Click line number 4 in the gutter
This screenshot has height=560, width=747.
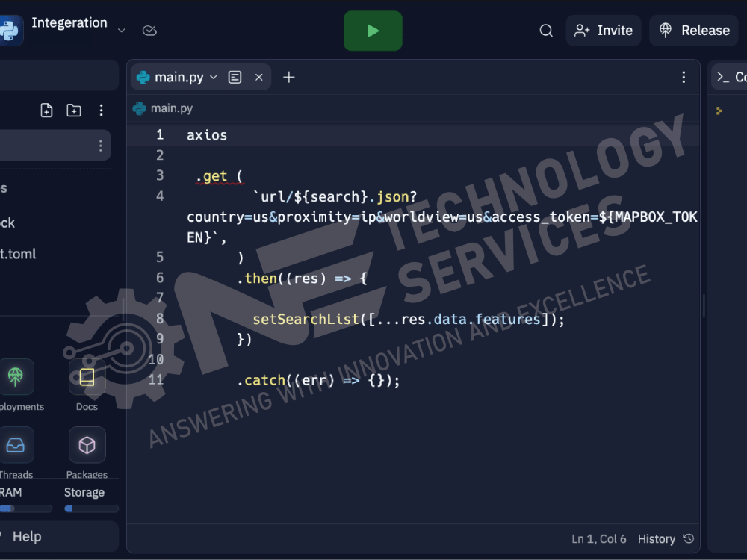160,196
